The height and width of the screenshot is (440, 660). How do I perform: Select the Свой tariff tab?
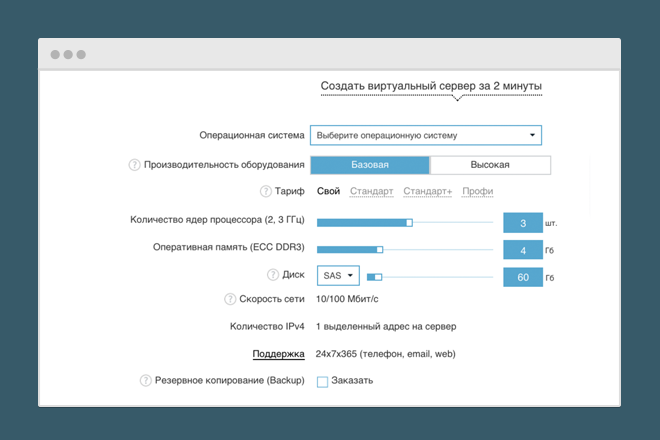(x=329, y=191)
